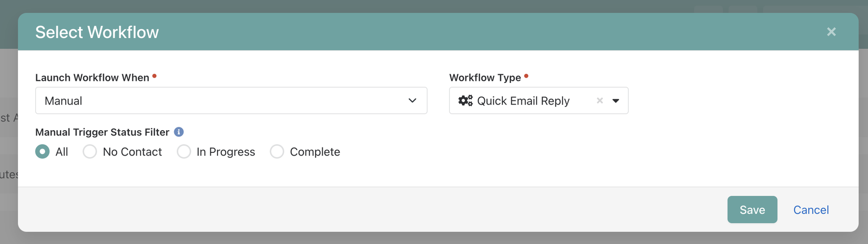Save the selected workflow
868x244 pixels.
click(752, 209)
